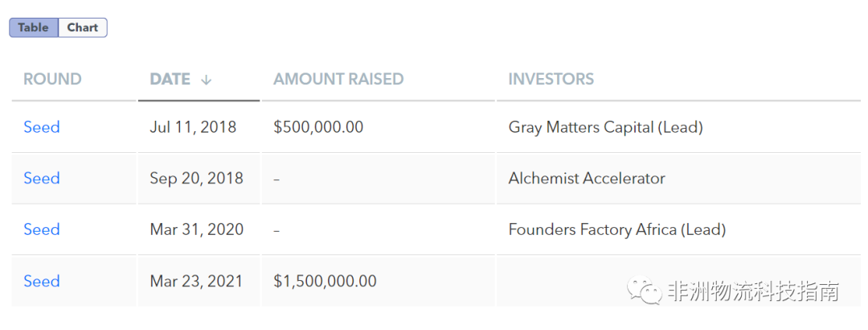Viewport: 868px width, 330px height.
Task: Sort by the ROUND column header
Action: [52, 79]
